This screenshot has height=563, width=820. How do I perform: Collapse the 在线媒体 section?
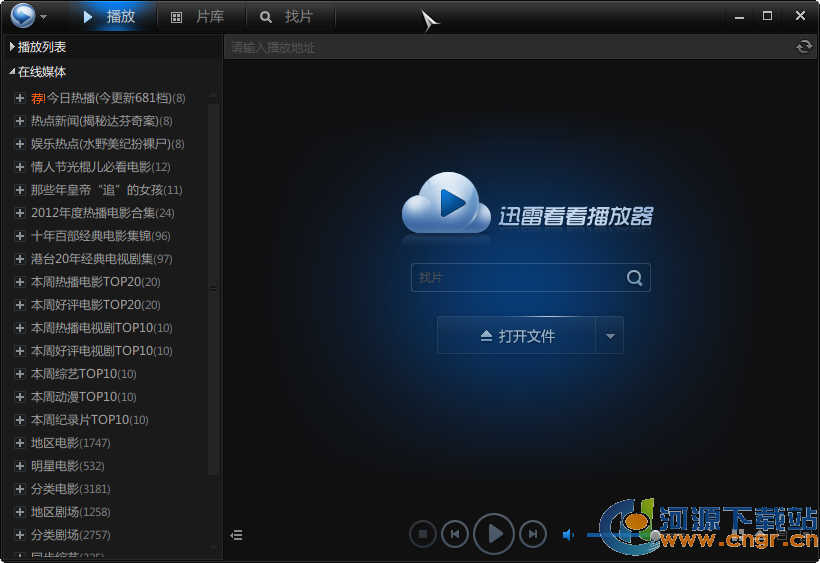tap(13, 72)
